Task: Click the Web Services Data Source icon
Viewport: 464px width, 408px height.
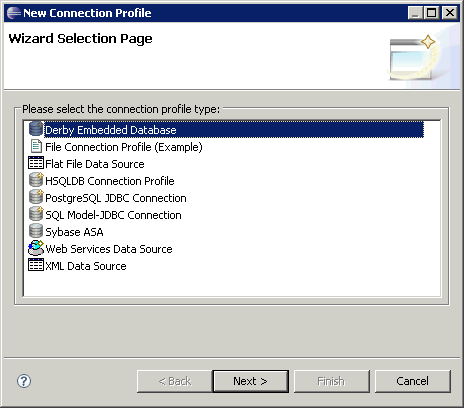Action: 36,248
